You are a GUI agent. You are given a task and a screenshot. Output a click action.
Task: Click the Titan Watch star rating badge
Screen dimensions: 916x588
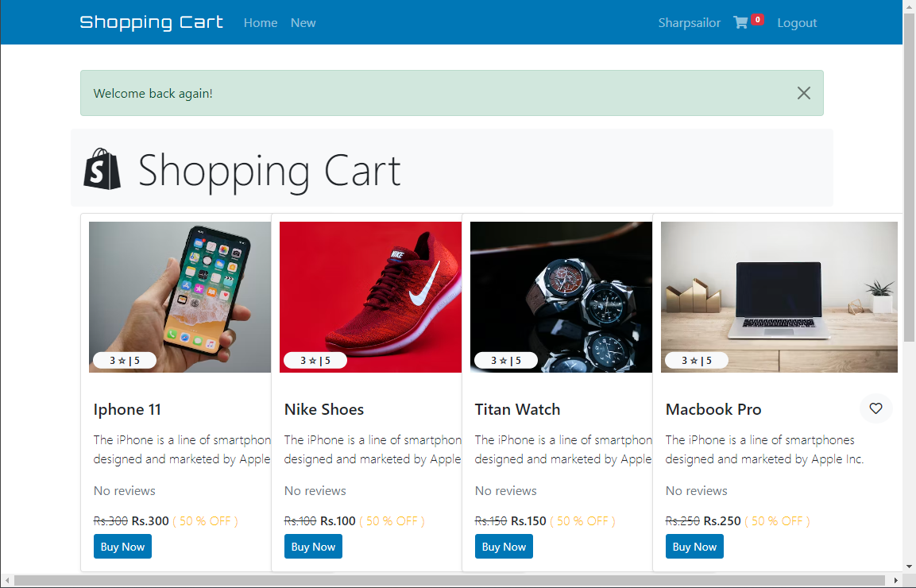tap(505, 360)
